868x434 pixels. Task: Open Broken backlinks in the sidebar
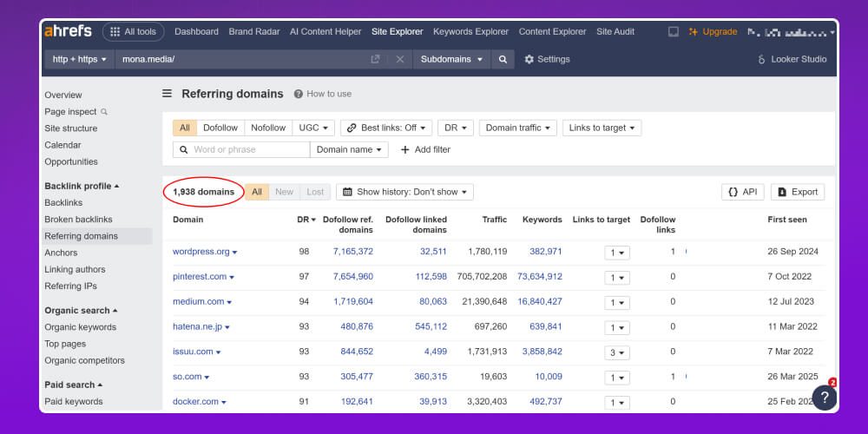click(79, 220)
